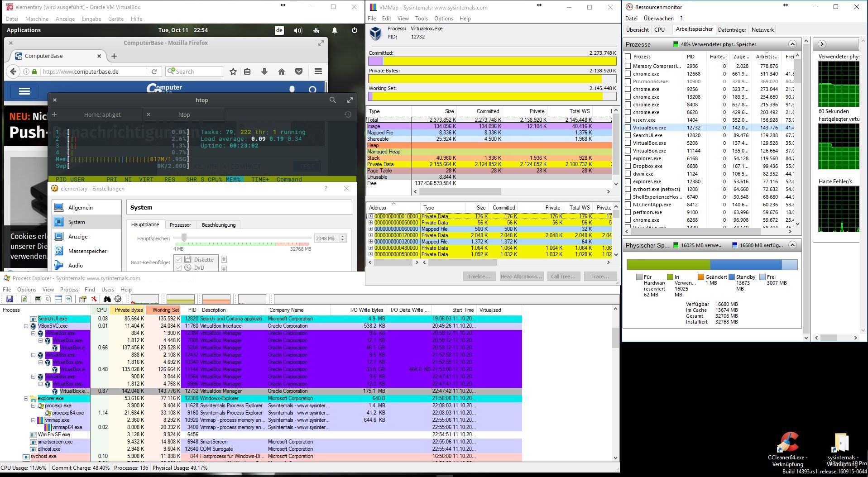This screenshot has width=868, height=477.
Task: Tick the checkbox for SearchUI.exe in Ressourcenmonitor
Action: (628, 135)
